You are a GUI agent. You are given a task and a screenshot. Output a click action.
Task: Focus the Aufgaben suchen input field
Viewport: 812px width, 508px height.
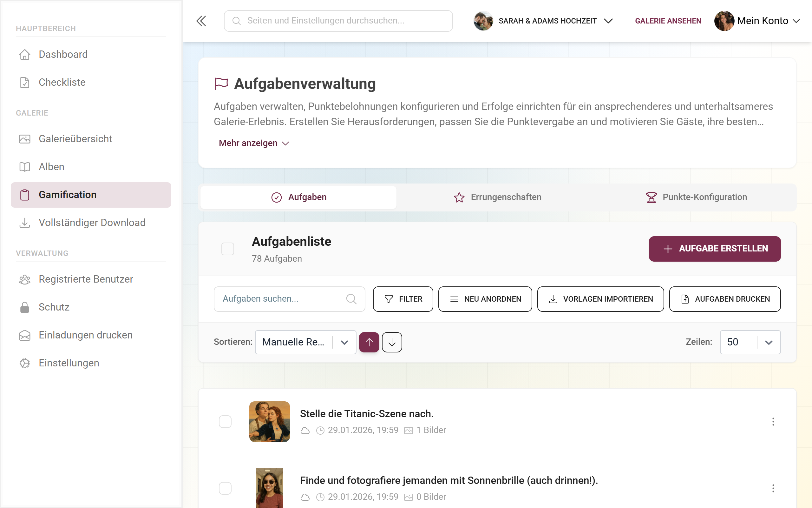tap(289, 299)
